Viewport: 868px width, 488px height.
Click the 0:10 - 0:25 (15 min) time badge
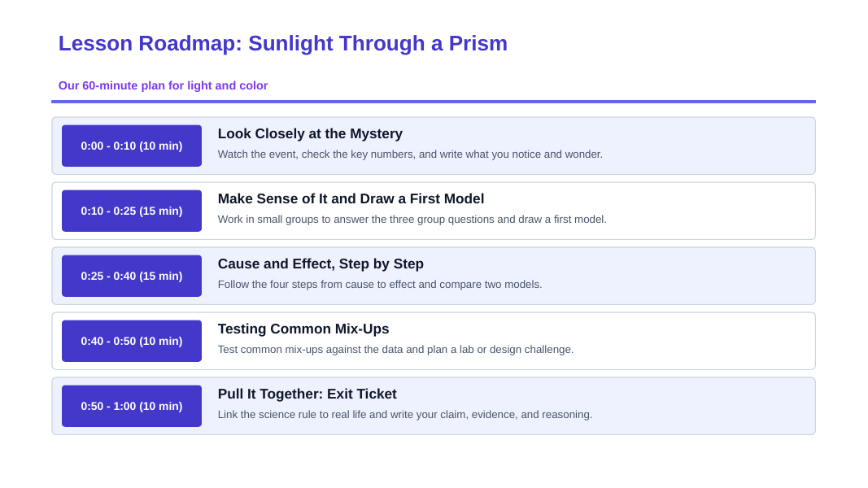[132, 211]
